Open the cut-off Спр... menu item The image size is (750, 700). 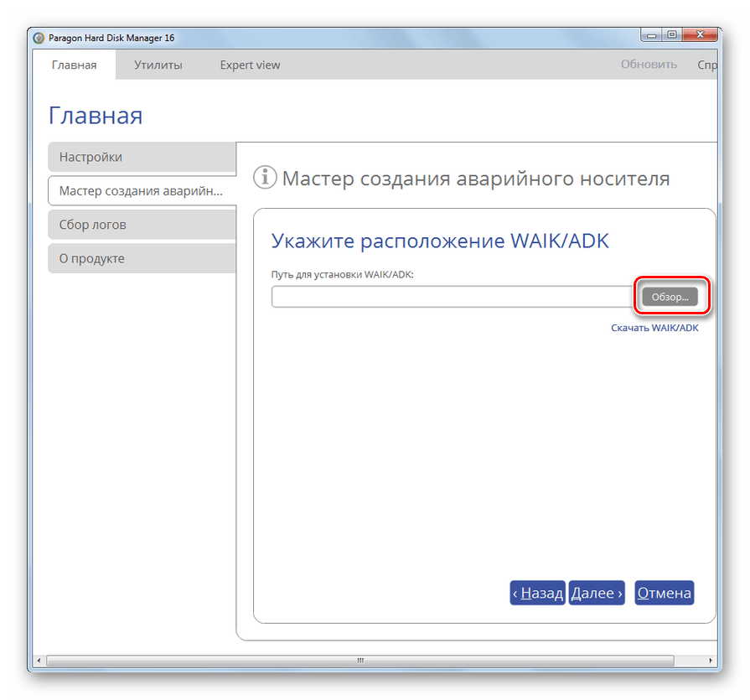pyautogui.click(x=706, y=65)
